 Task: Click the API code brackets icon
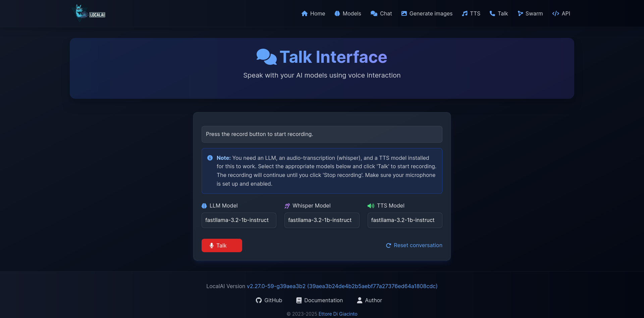coord(555,13)
